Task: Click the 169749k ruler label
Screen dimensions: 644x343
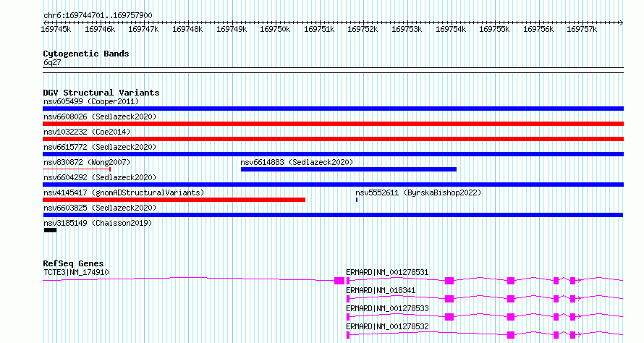Action: click(232, 29)
